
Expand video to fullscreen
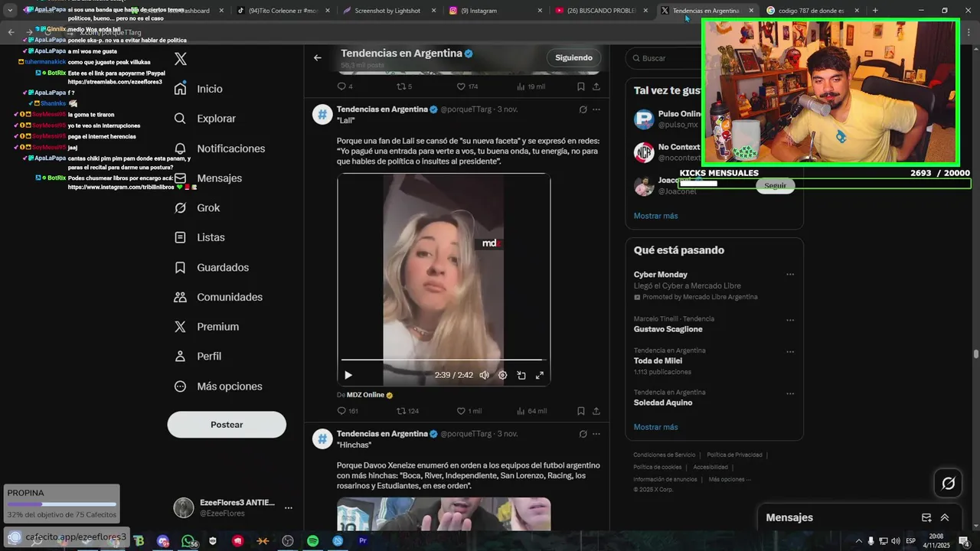540,375
